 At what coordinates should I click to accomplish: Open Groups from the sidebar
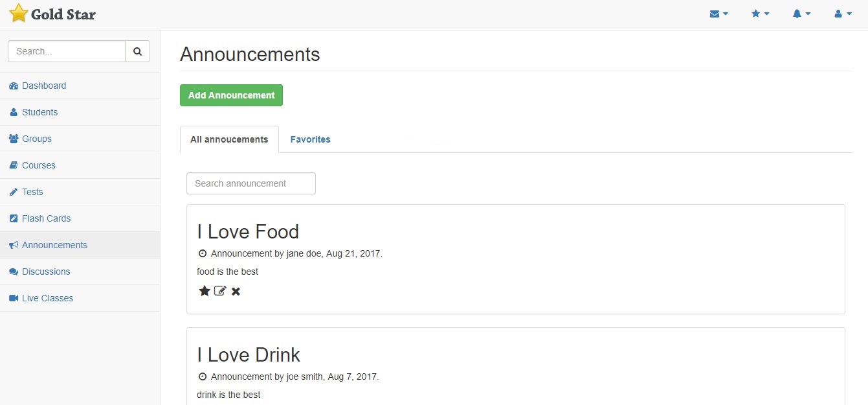pyautogui.click(x=36, y=139)
